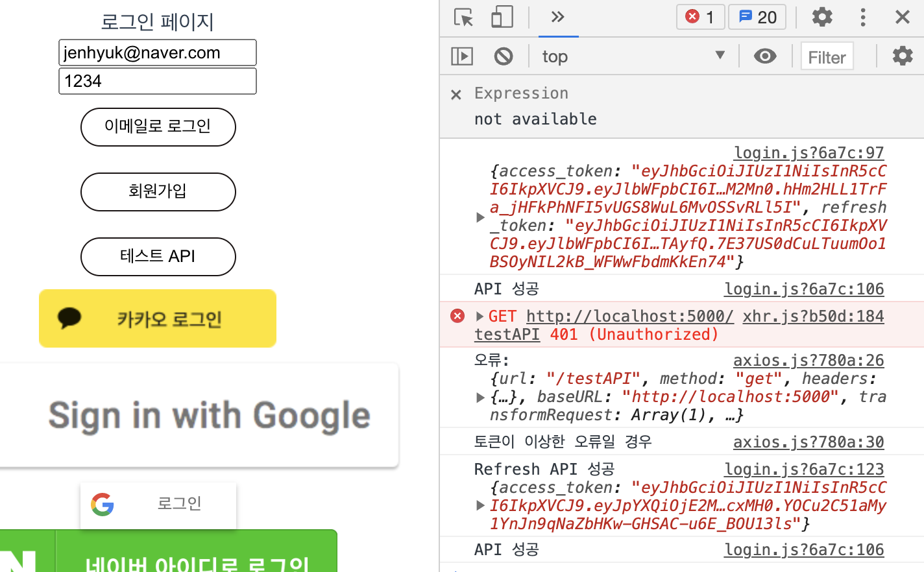Open more DevTools tabs chevron
This screenshot has width=924, height=572.
(x=557, y=17)
